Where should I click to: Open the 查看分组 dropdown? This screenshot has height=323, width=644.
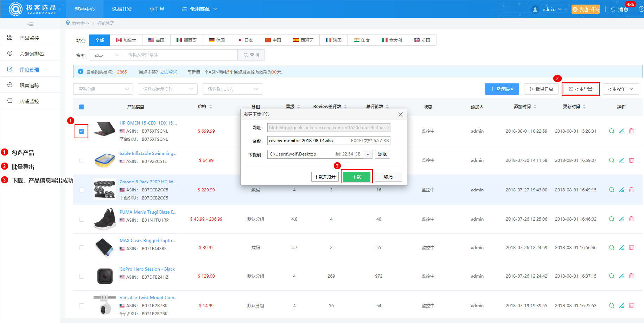click(x=103, y=89)
